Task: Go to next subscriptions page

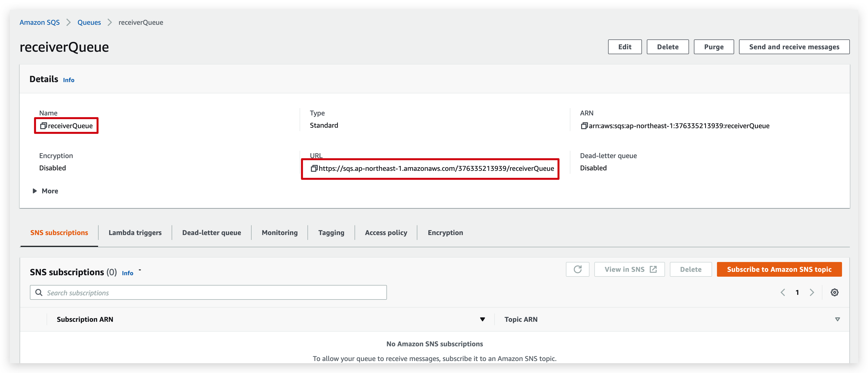Action: [x=812, y=293]
